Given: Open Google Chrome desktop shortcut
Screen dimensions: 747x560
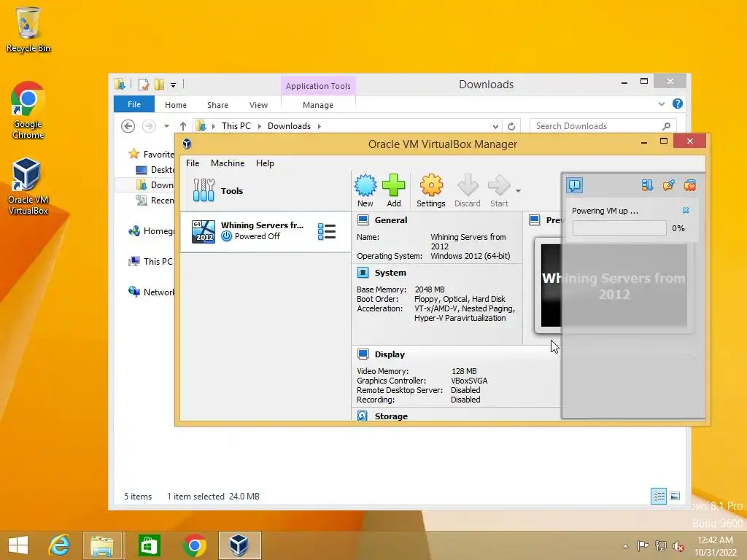Looking at the screenshot, I should (x=28, y=110).
